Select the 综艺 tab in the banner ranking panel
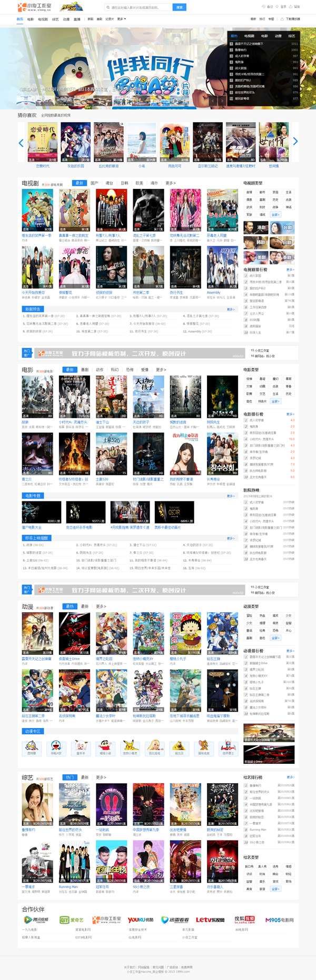 click(x=292, y=36)
